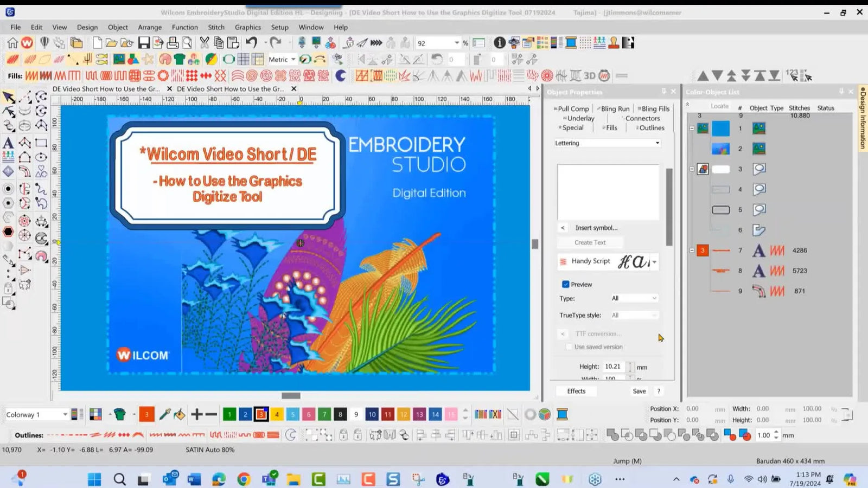
Task: Select the closed shape digitizing tool
Action: [x=25, y=157]
